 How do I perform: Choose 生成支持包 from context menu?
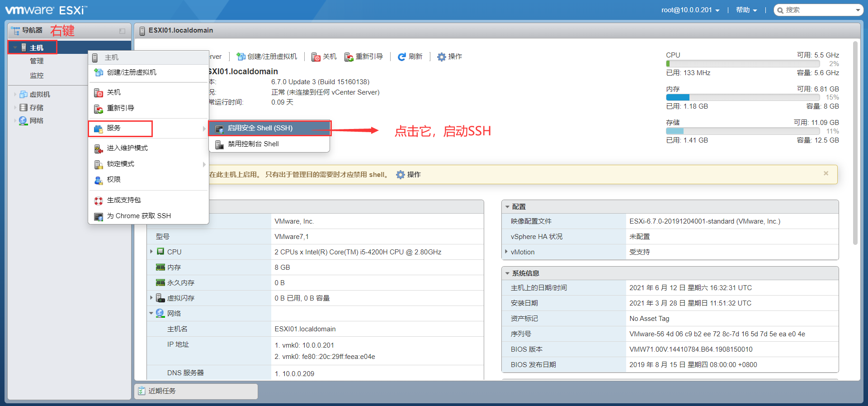coord(148,200)
